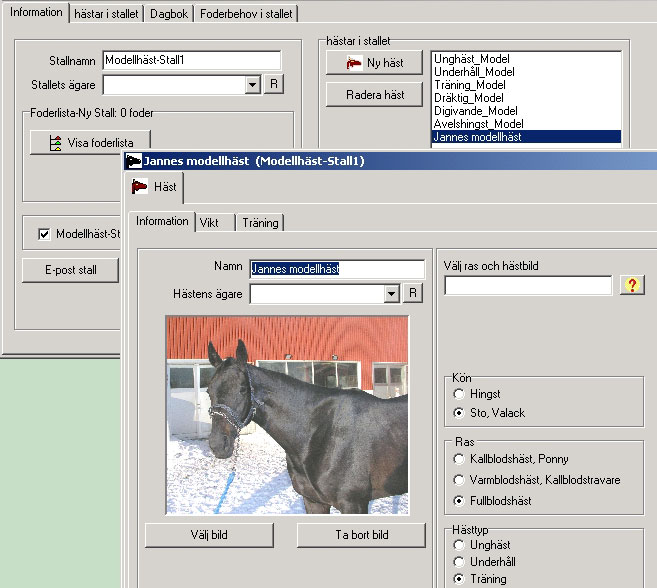Click the Namn text field

coord(336,269)
